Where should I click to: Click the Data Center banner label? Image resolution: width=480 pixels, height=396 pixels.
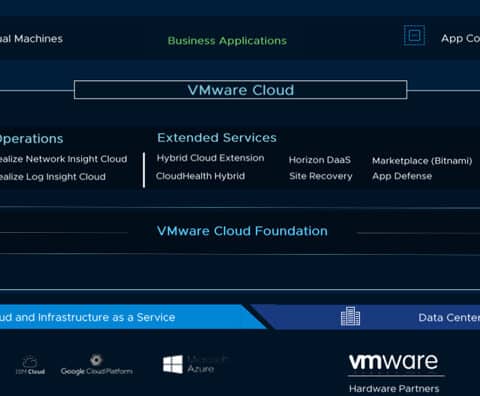[449, 317]
